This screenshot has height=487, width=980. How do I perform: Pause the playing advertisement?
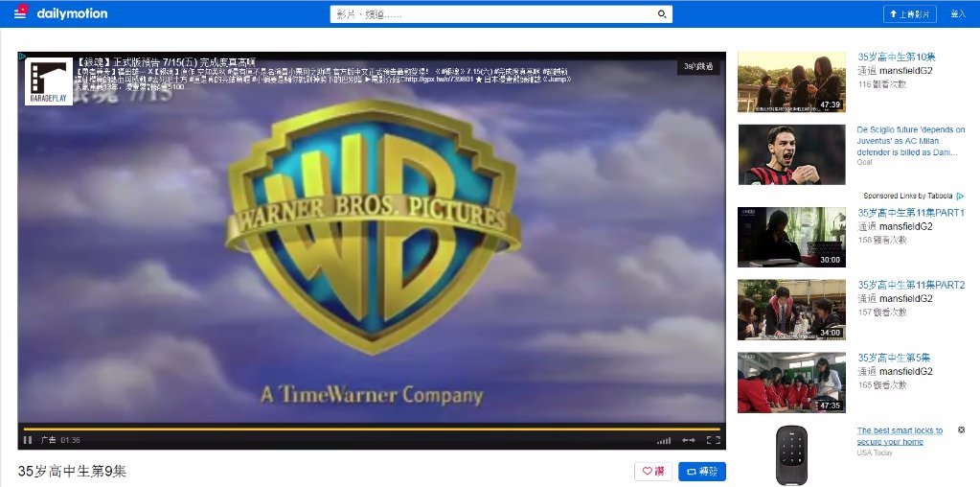(x=28, y=440)
